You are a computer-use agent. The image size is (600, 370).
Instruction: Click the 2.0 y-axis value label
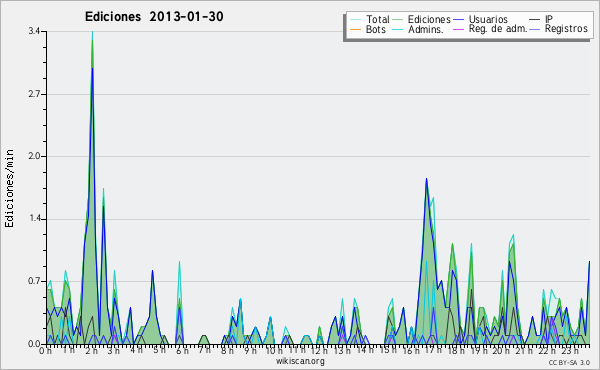tap(34, 156)
